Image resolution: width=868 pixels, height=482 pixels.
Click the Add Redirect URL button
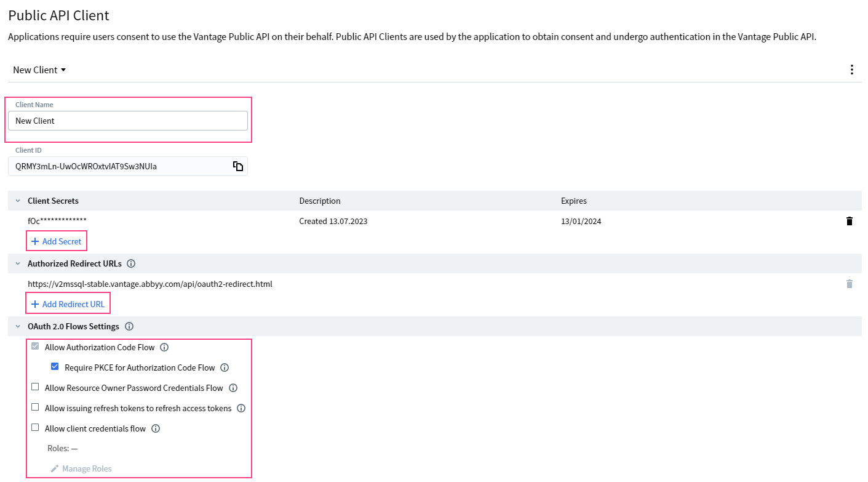click(x=68, y=303)
